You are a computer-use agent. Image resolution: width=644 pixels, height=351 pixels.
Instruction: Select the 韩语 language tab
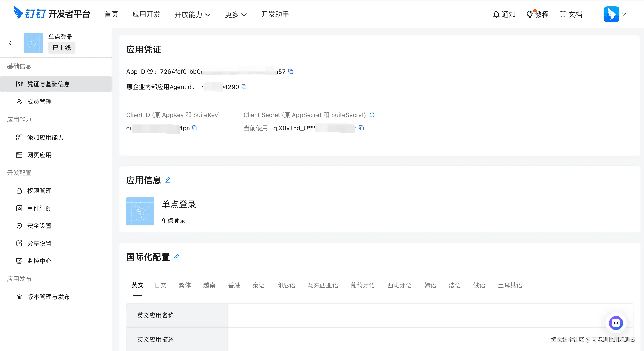coord(430,285)
